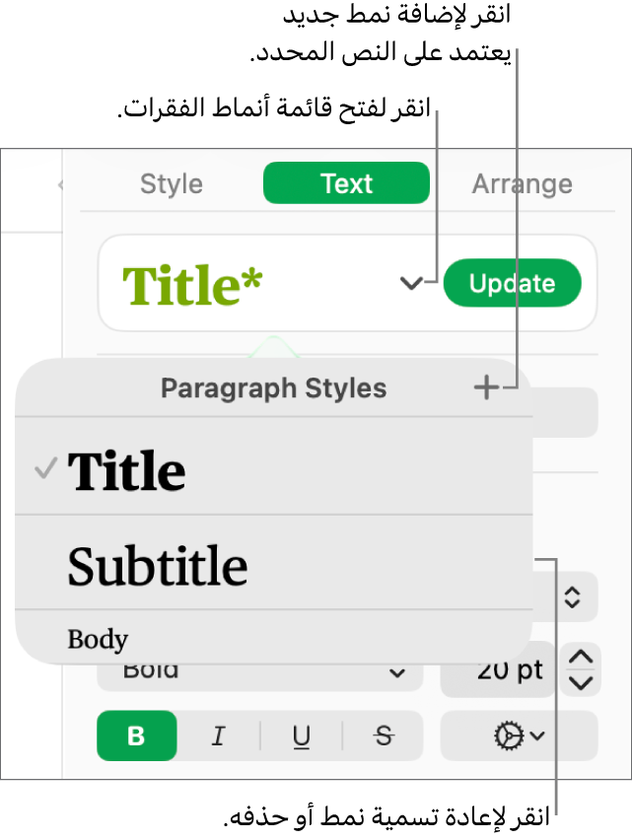The width and height of the screenshot is (632, 840).
Task: Open the advanced options gear menu
Action: [519, 735]
